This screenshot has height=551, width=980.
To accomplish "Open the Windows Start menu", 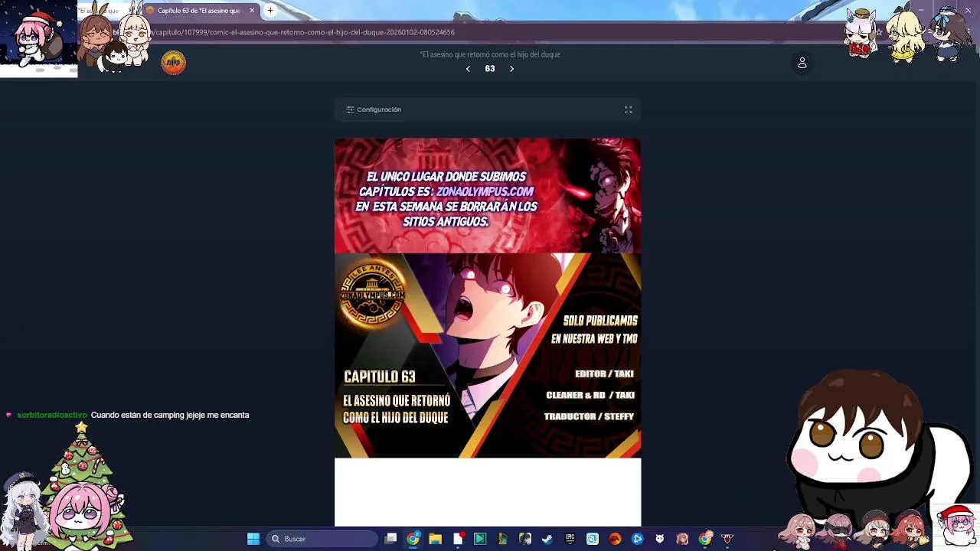I will pos(253,539).
